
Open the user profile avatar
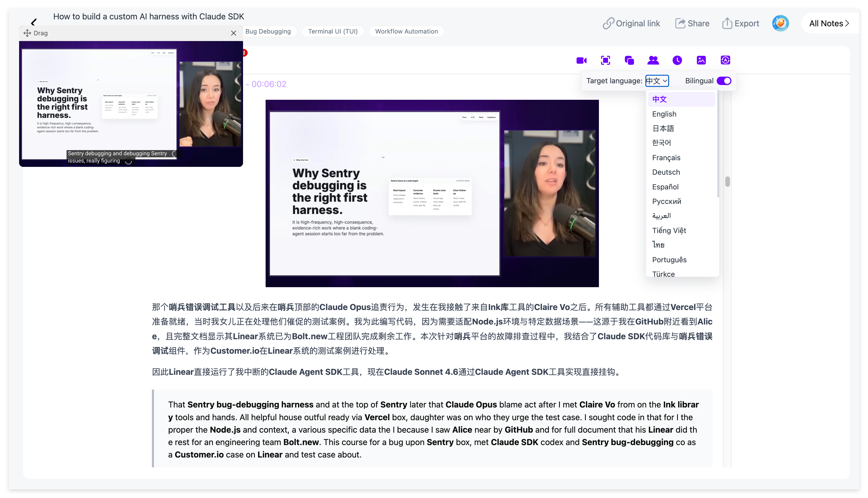(780, 23)
